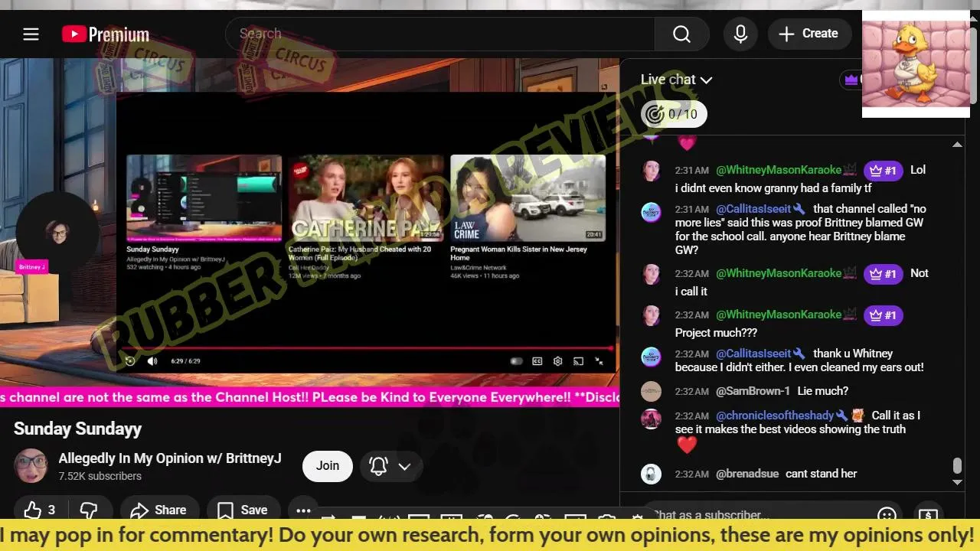The width and height of the screenshot is (980, 551).
Task: Click @WhitneyMasonKaraoke name on the Lol message
Action: 779,170
